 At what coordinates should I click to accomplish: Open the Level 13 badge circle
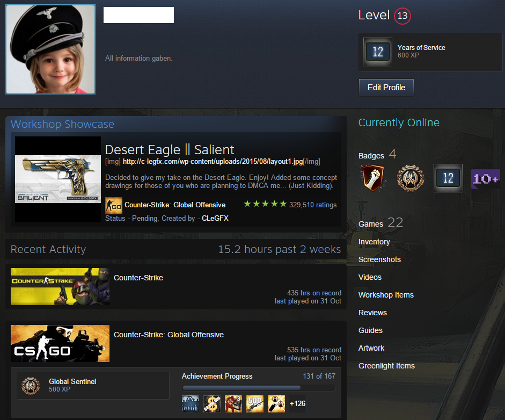402,16
